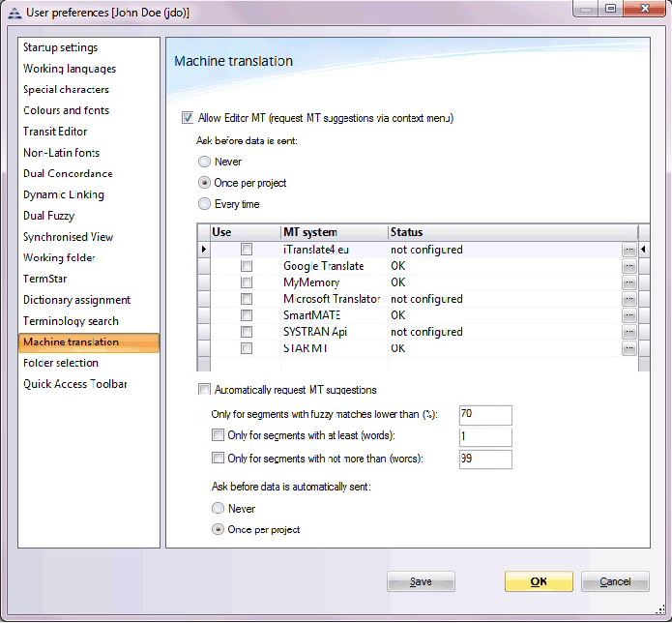Sort by the Status column header
The height and width of the screenshot is (623, 672).
pos(512,232)
